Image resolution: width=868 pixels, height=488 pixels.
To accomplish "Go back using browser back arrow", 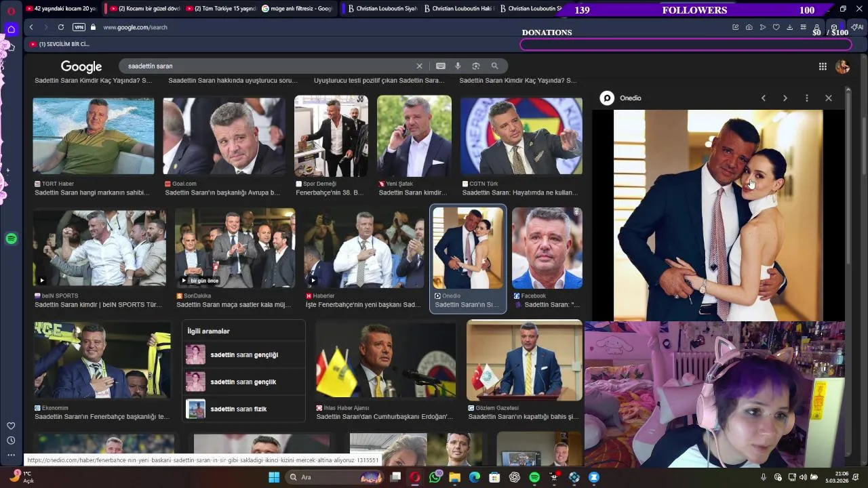I will coord(31,27).
